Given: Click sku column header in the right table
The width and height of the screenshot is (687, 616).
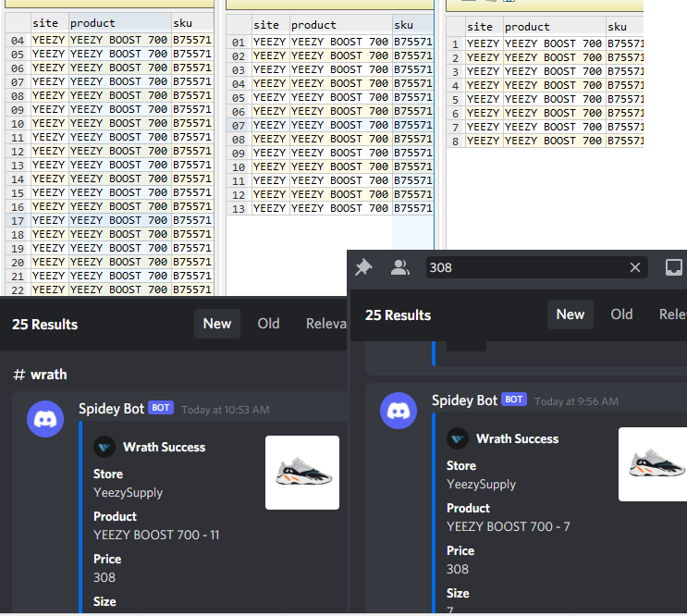Looking at the screenshot, I should (624, 26).
